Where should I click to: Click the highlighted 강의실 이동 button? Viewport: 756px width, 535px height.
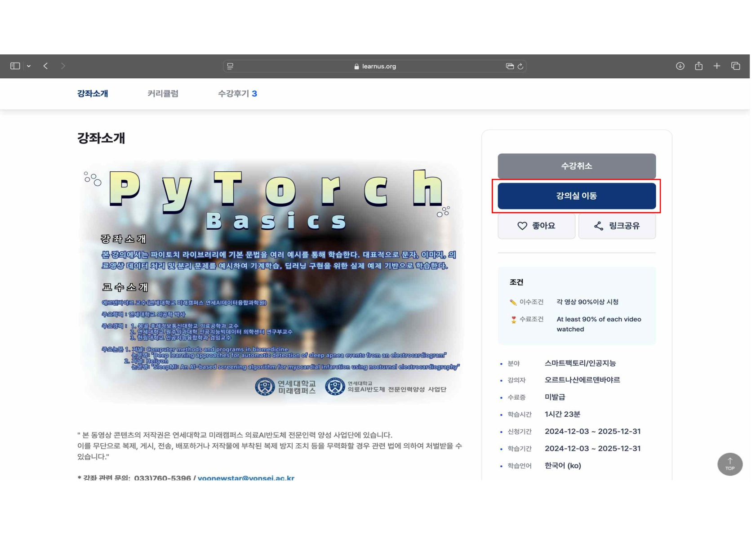point(577,196)
